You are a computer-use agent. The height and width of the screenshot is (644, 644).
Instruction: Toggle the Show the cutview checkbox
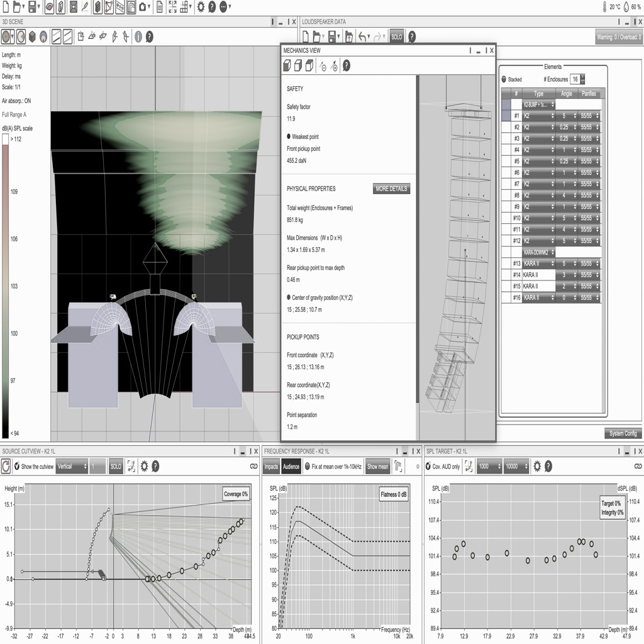click(x=17, y=466)
